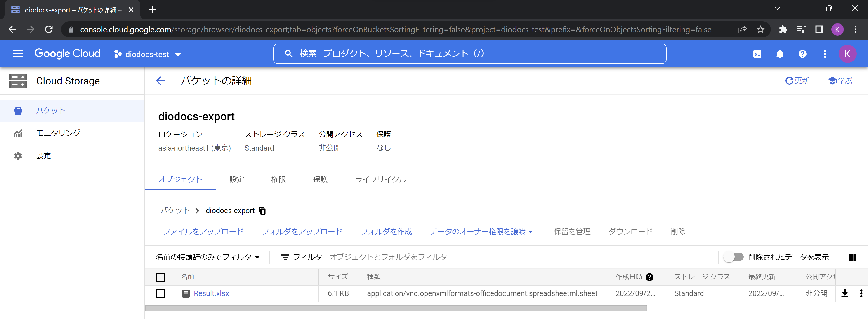Image resolution: width=868 pixels, height=319 pixels.
Task: Show help for 作成日時 column
Action: 649,277
